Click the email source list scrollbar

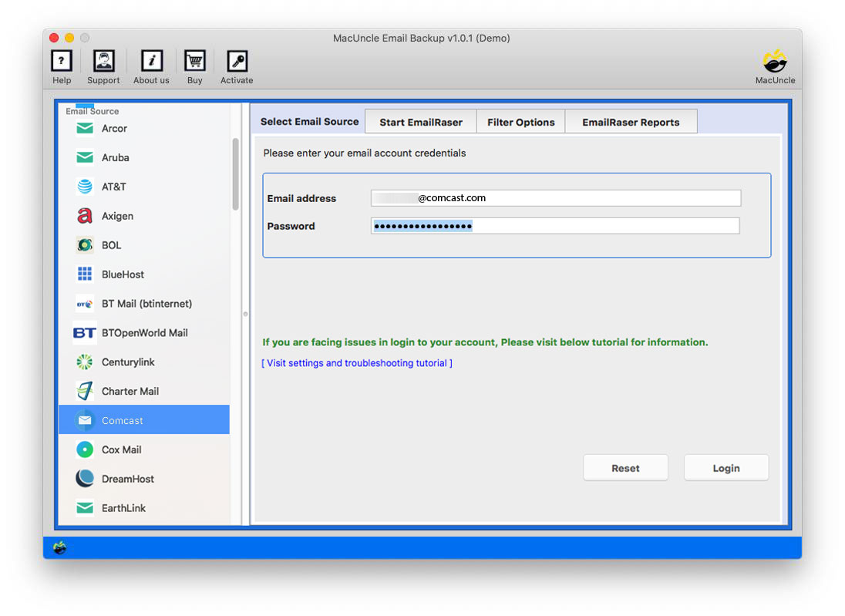pos(236,173)
